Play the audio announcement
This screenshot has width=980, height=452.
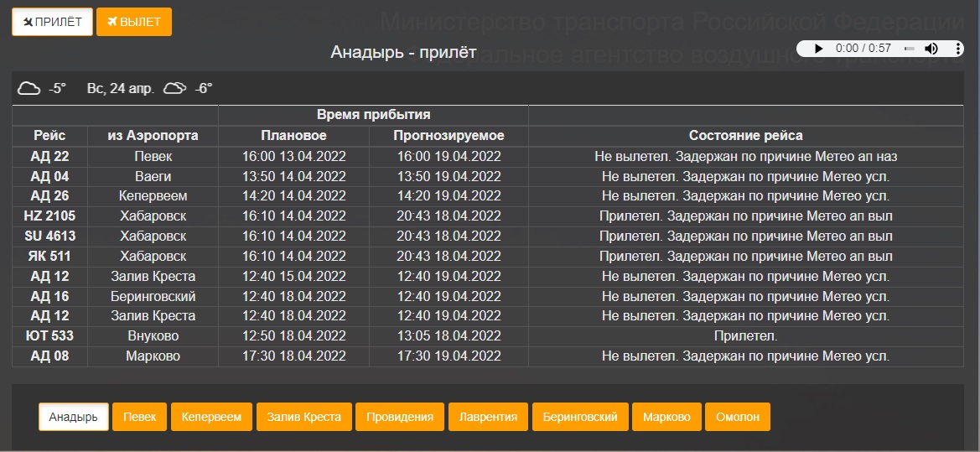pos(818,49)
